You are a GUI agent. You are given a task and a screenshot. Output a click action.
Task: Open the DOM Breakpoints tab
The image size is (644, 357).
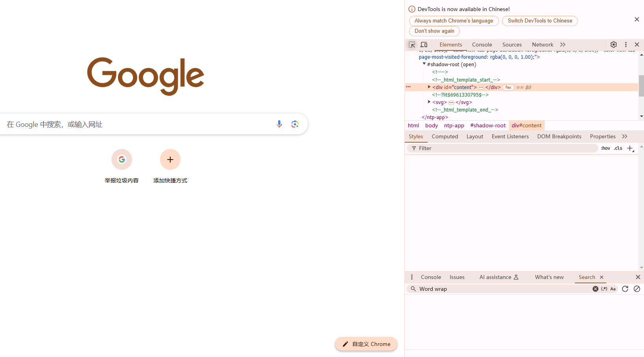559,136
